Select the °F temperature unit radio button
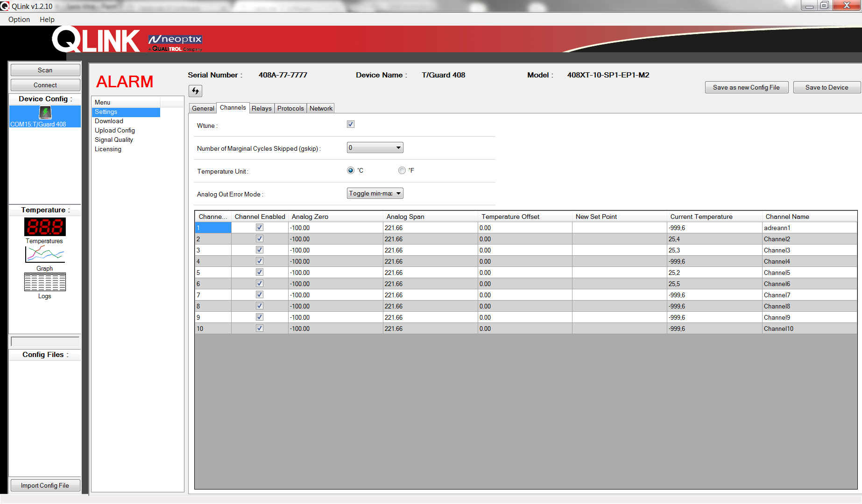Screen dimensions: 862x504 (x=402, y=170)
